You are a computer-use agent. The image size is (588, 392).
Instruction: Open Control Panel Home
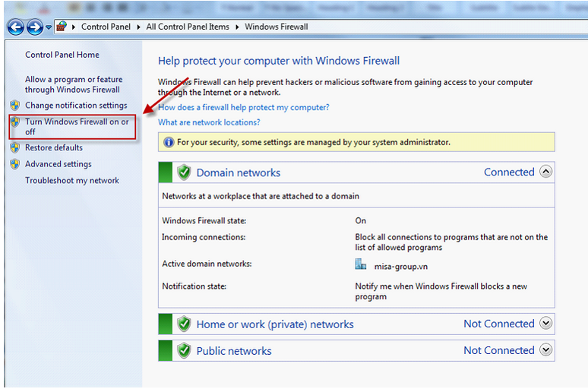[62, 55]
